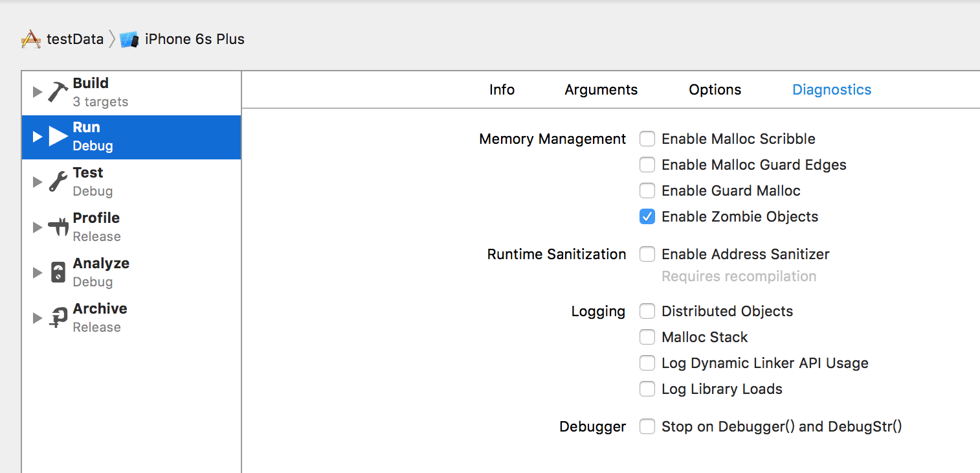Select the testData scheme name
Viewport: 980px width, 473px height.
75,40
